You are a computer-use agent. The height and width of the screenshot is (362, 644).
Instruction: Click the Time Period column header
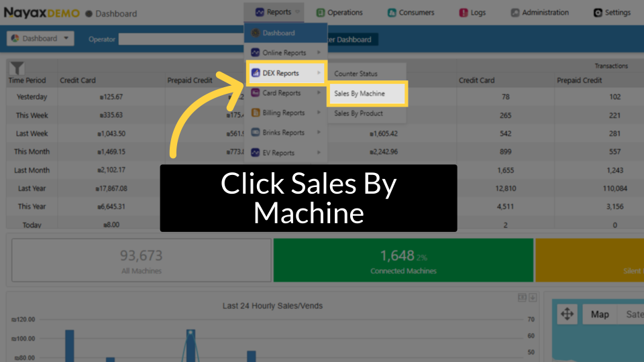pyautogui.click(x=27, y=80)
